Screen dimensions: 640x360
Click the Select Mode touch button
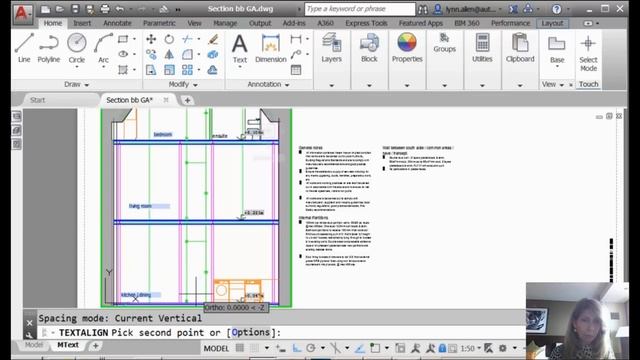coord(588,53)
